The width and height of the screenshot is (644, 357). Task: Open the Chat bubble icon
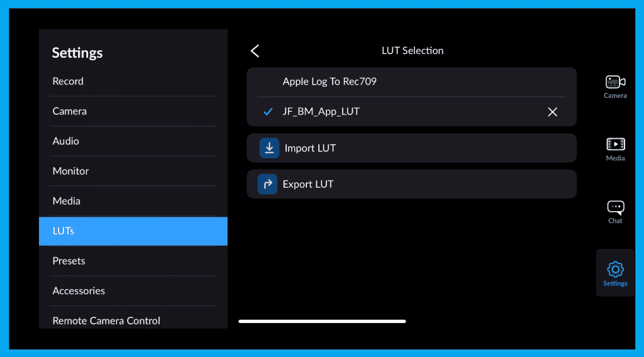point(615,207)
